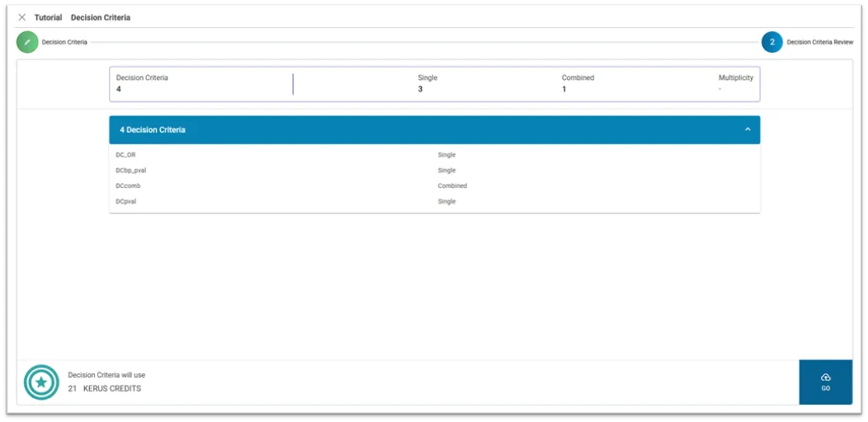Click the 21 KERUS CREDITS text
The image size is (868, 422).
[105, 388]
